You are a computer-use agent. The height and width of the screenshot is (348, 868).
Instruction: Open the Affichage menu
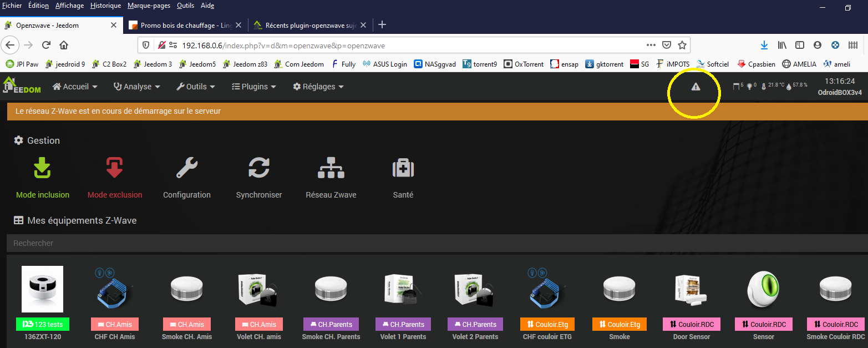pos(69,6)
